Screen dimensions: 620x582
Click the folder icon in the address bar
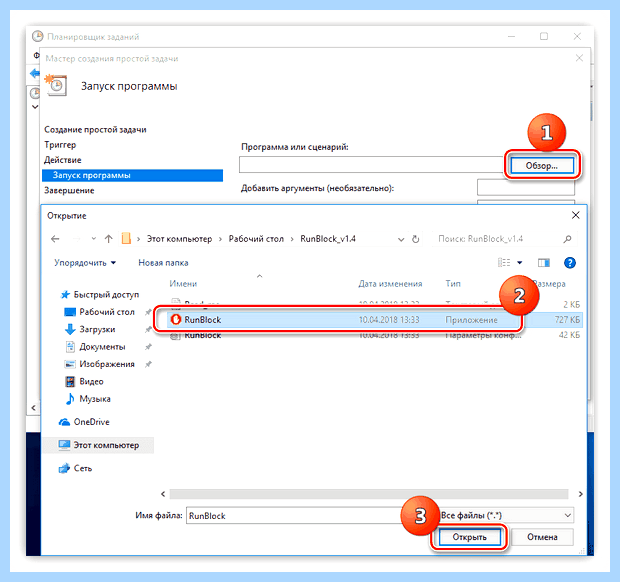126,239
